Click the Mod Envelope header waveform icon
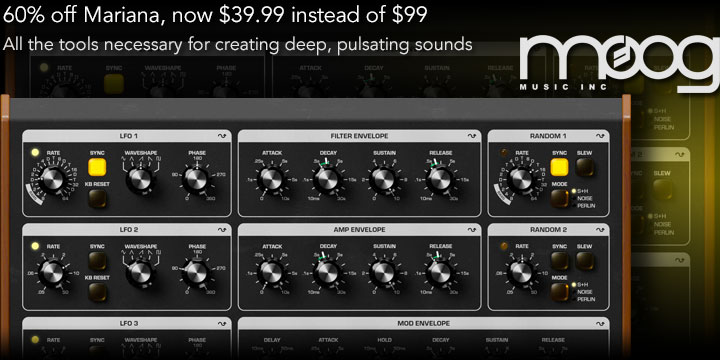The image size is (720, 360). (601, 323)
